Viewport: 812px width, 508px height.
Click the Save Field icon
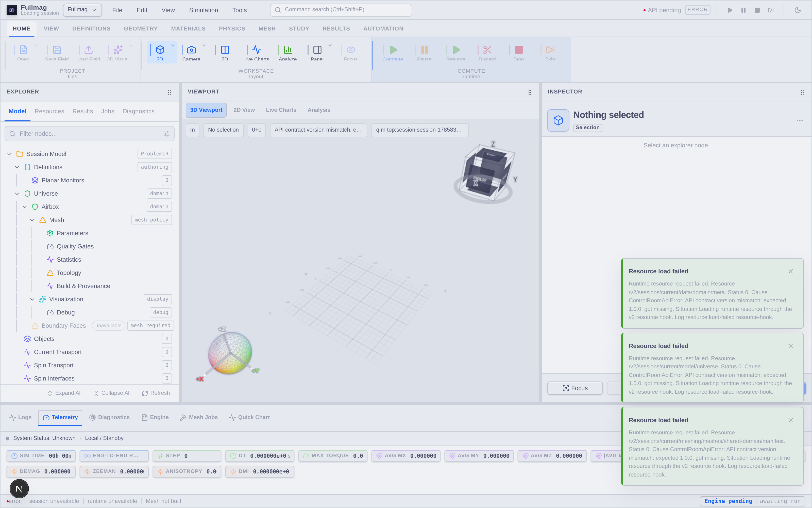click(x=57, y=50)
